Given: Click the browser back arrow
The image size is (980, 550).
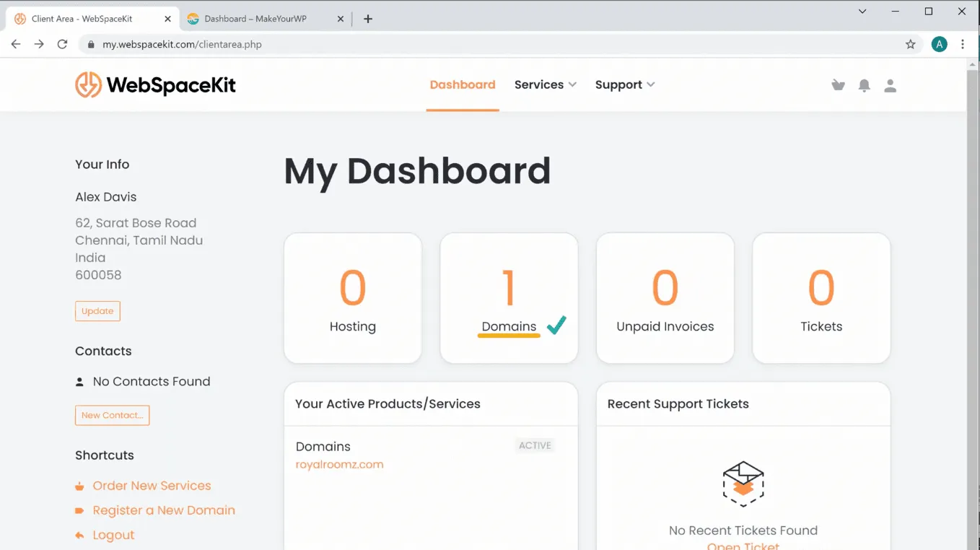Looking at the screenshot, I should 16,44.
